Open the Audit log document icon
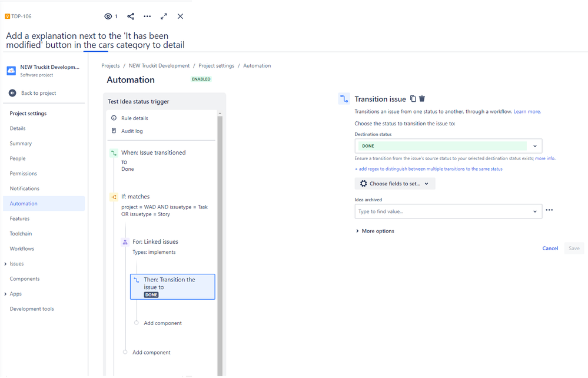Image resolution: width=588 pixels, height=378 pixels. tap(114, 131)
